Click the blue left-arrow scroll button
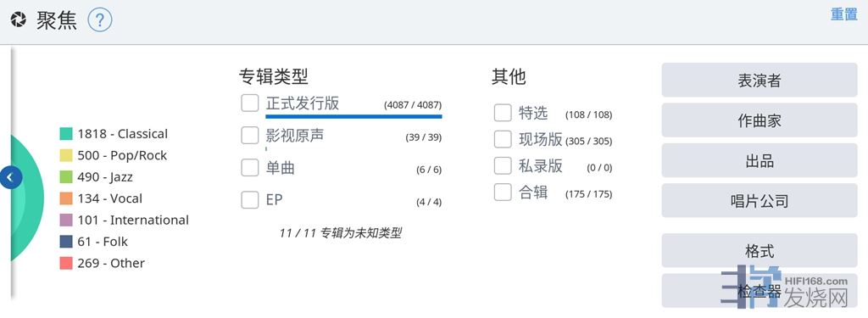Viewport: 868px width, 318px height. pos(10,178)
